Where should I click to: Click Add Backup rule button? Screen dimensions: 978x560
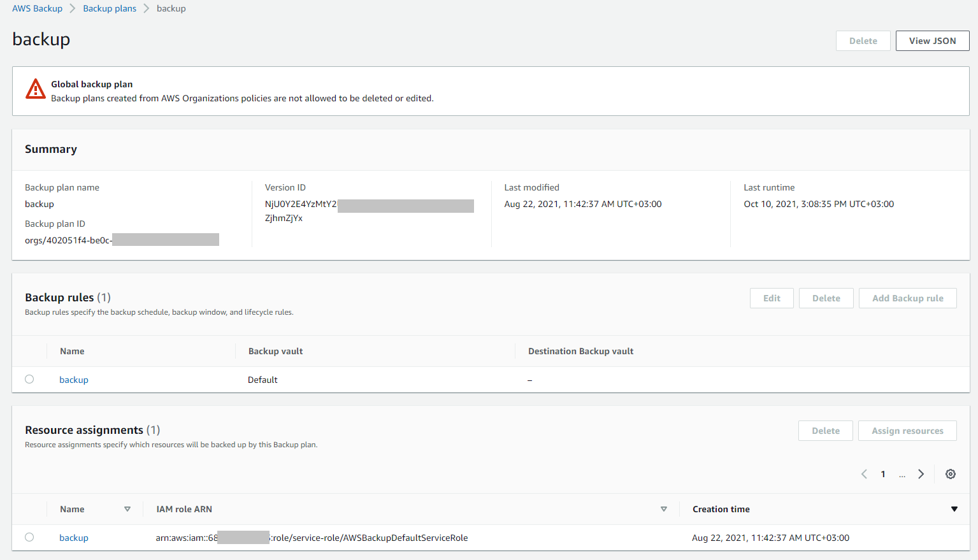pos(907,298)
